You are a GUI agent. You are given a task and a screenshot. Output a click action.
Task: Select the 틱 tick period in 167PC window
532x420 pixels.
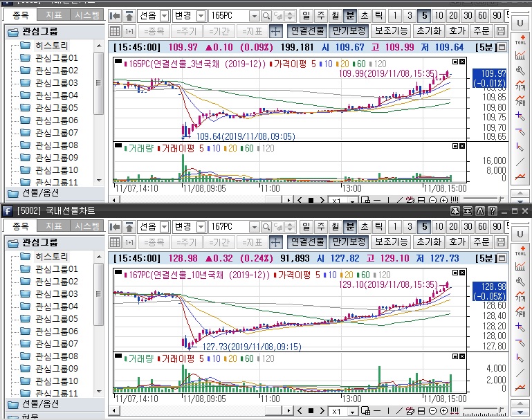coord(378,227)
